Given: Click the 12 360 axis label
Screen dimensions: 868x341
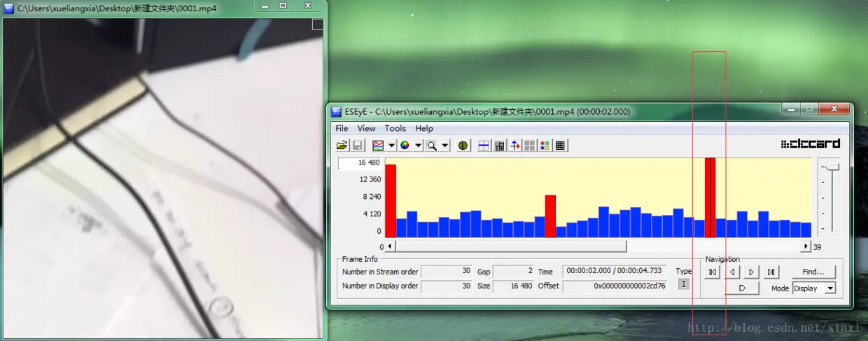Looking at the screenshot, I should 369,180.
